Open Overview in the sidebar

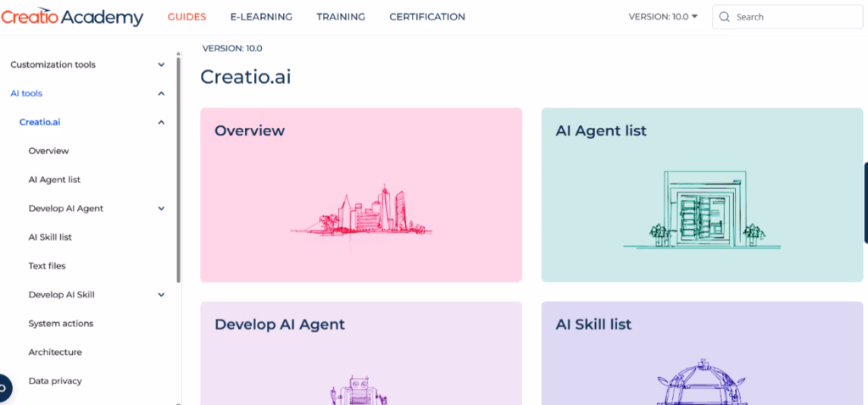click(x=48, y=151)
